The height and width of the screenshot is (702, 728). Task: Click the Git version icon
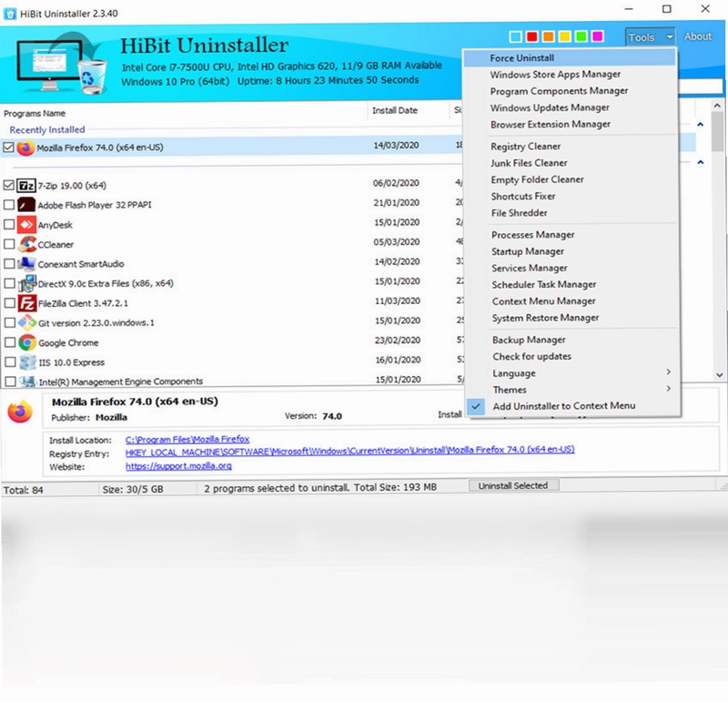(x=27, y=323)
